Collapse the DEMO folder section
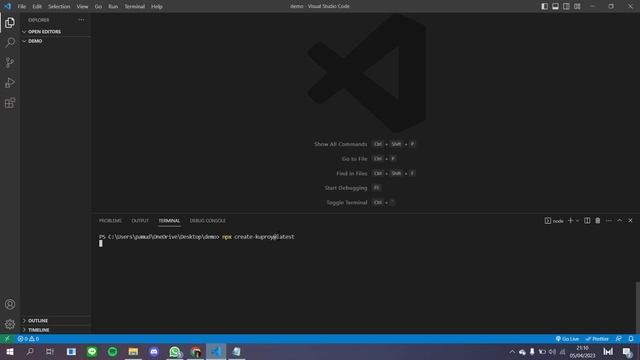Screen dimensions: 640x360 [x=55, y=41]
